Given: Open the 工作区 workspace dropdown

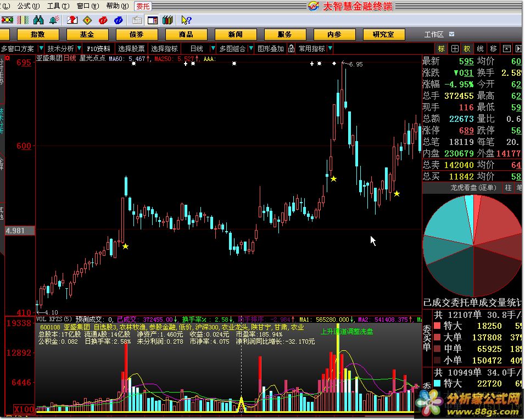Looking at the screenshot, I should pos(451,34).
